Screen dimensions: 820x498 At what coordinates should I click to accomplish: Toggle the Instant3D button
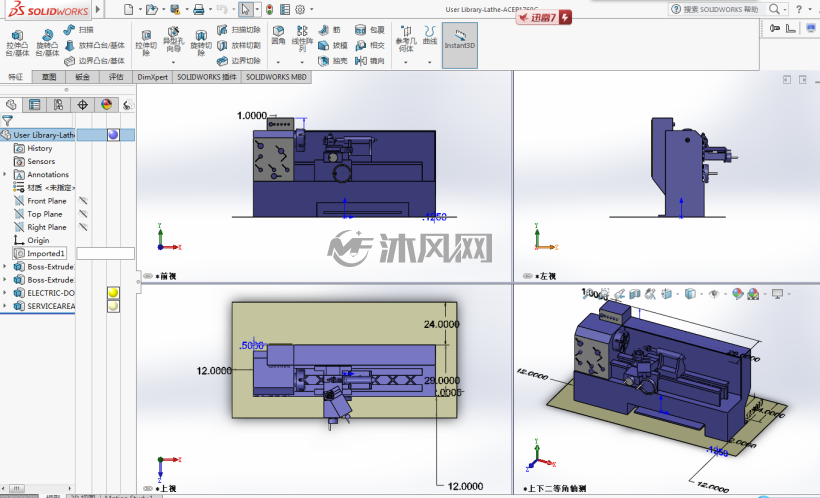click(460, 45)
